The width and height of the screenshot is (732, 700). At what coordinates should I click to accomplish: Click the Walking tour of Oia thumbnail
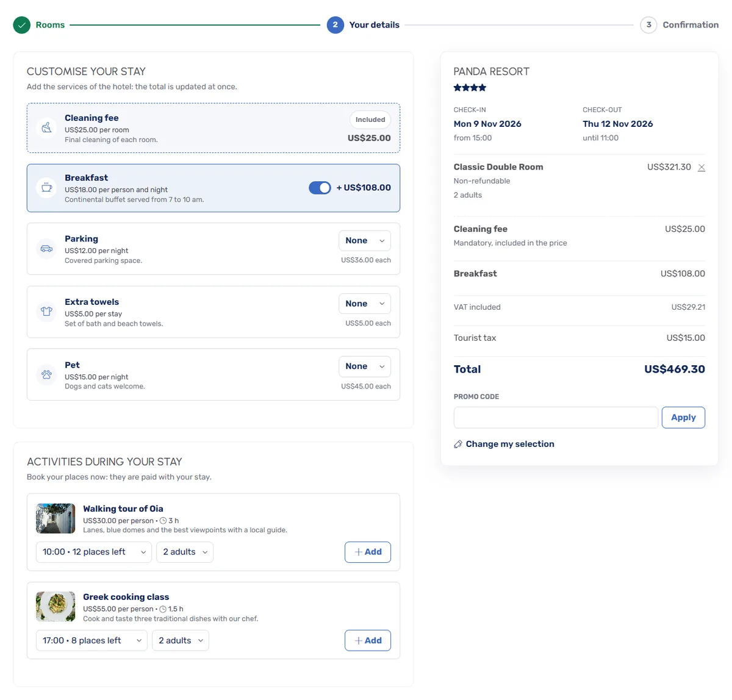point(56,518)
